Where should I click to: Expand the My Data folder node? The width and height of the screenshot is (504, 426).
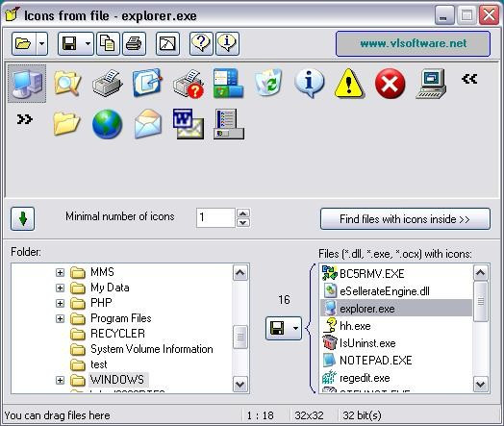[x=60, y=288]
